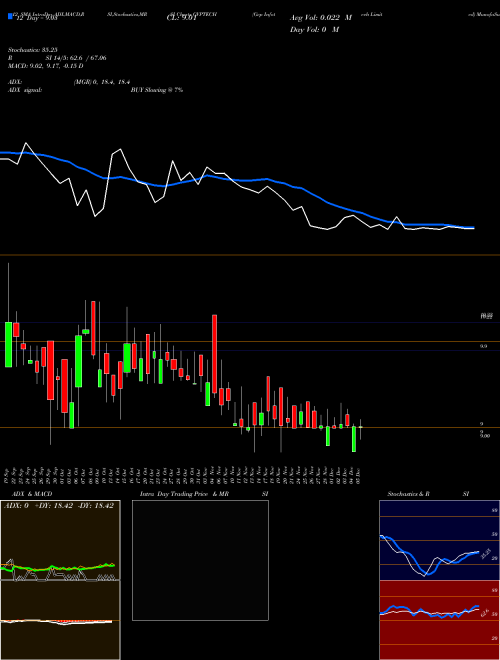Image resolution: width=500 pixels, height=660 pixels.
Task: Click the '19 Sep' date axis label
Action: 8,475
